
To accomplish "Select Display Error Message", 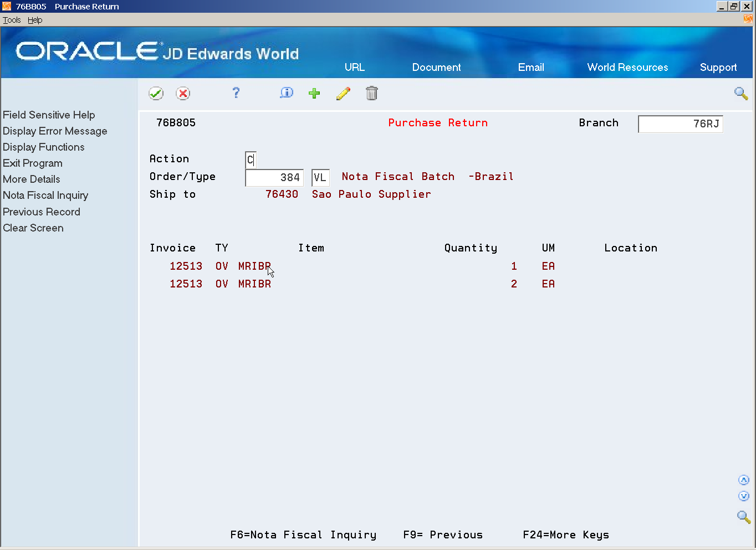I will pyautogui.click(x=55, y=131).
